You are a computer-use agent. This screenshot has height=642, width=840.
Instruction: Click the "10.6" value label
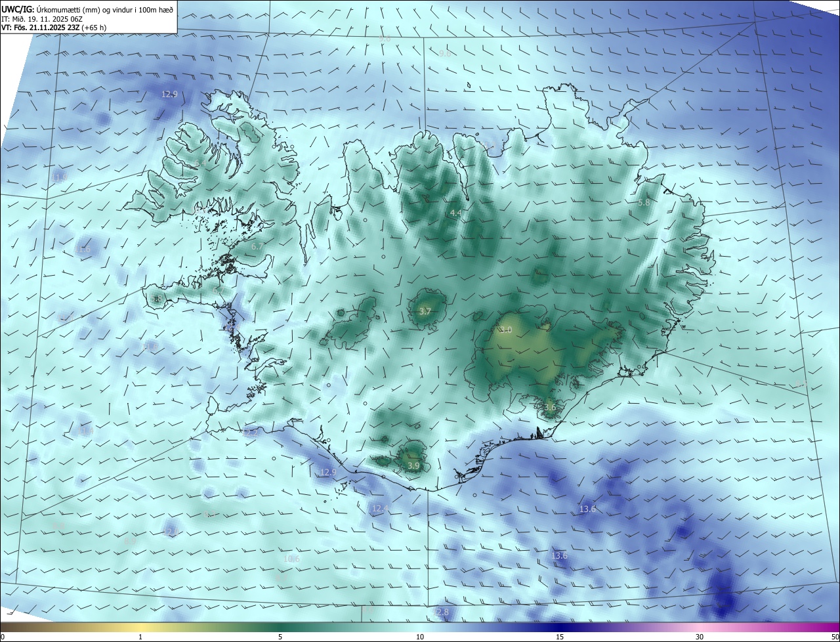[x=292, y=559]
